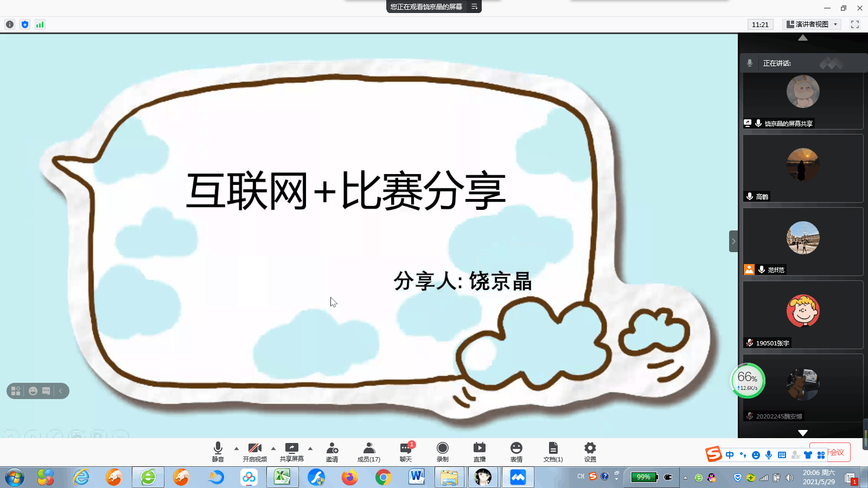This screenshot has height=488, width=868.
Task: Open the emoji reactions (表情) icon
Action: point(516,451)
